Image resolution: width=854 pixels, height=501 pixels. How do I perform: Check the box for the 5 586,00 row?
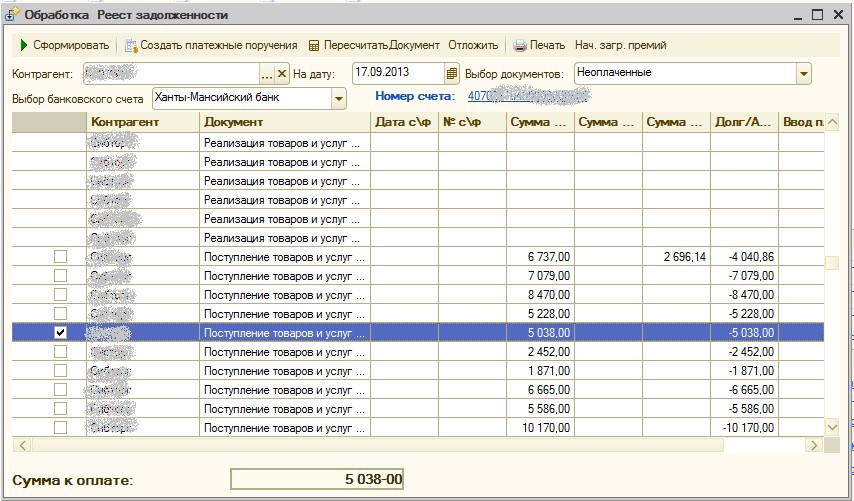60,408
